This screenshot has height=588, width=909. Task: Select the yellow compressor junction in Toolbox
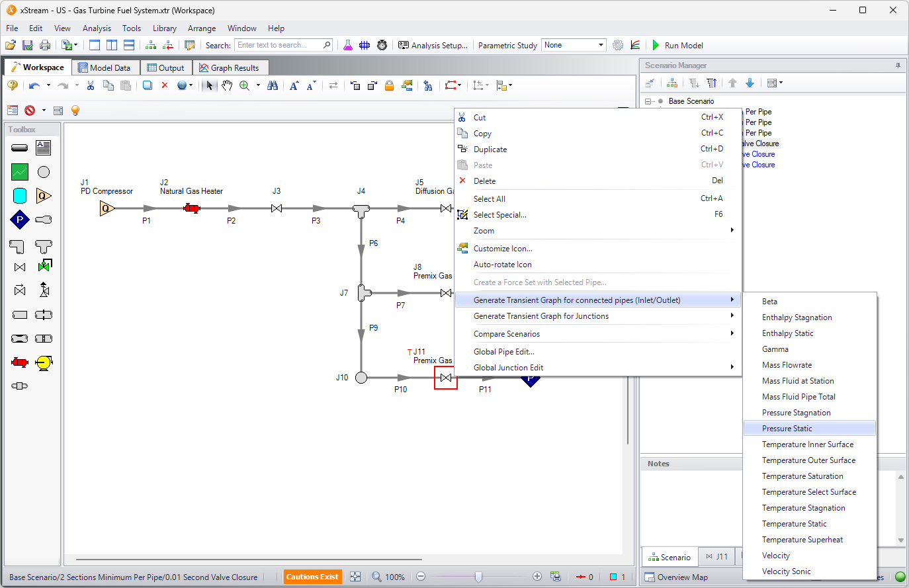point(44,362)
